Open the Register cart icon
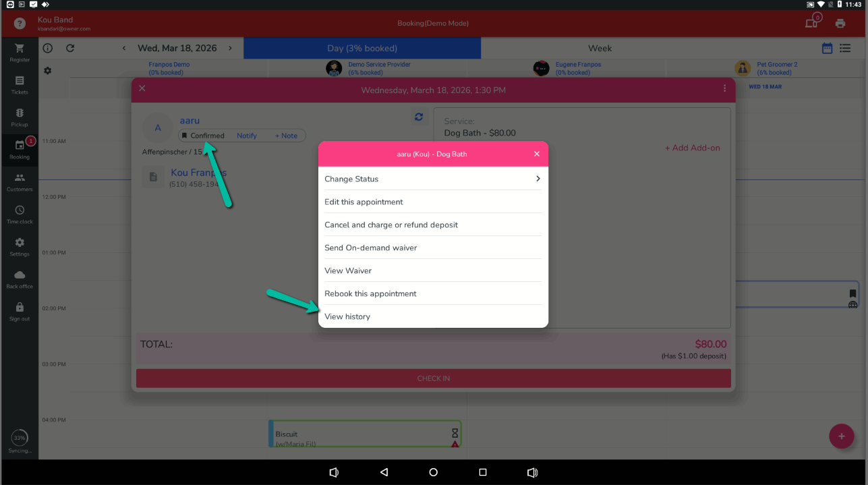The width and height of the screenshot is (868, 485). point(20,52)
